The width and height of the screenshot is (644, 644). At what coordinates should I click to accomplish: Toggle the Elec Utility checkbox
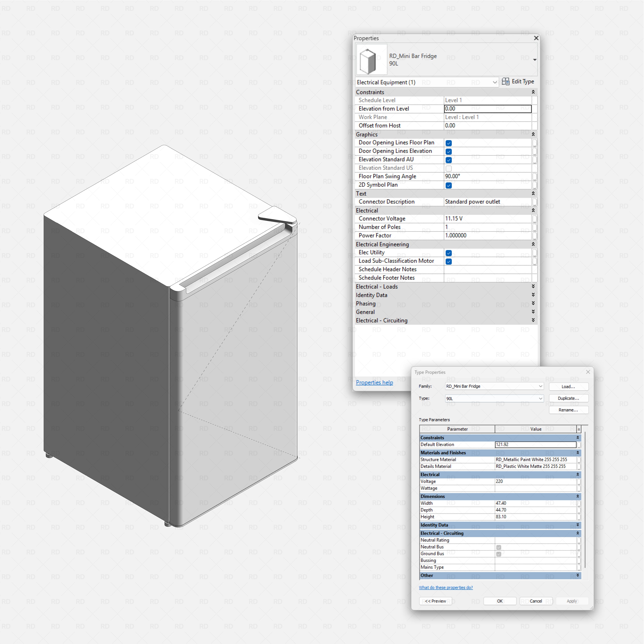pyautogui.click(x=448, y=253)
